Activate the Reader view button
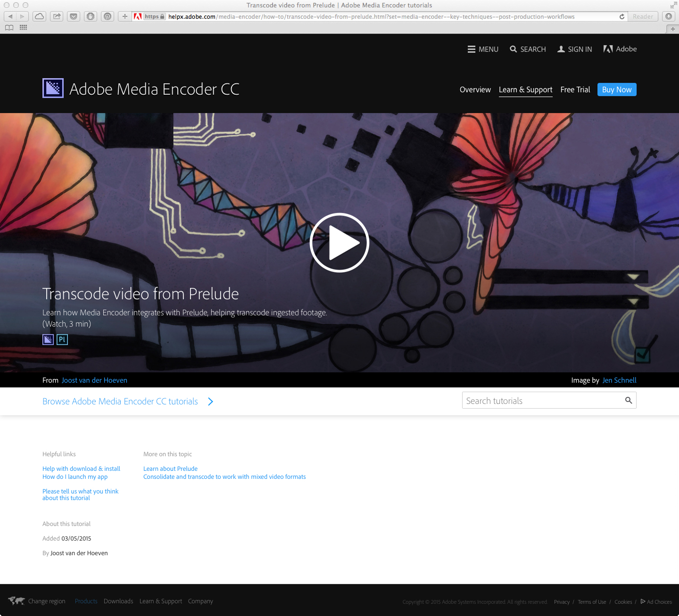The width and height of the screenshot is (679, 616). (643, 16)
